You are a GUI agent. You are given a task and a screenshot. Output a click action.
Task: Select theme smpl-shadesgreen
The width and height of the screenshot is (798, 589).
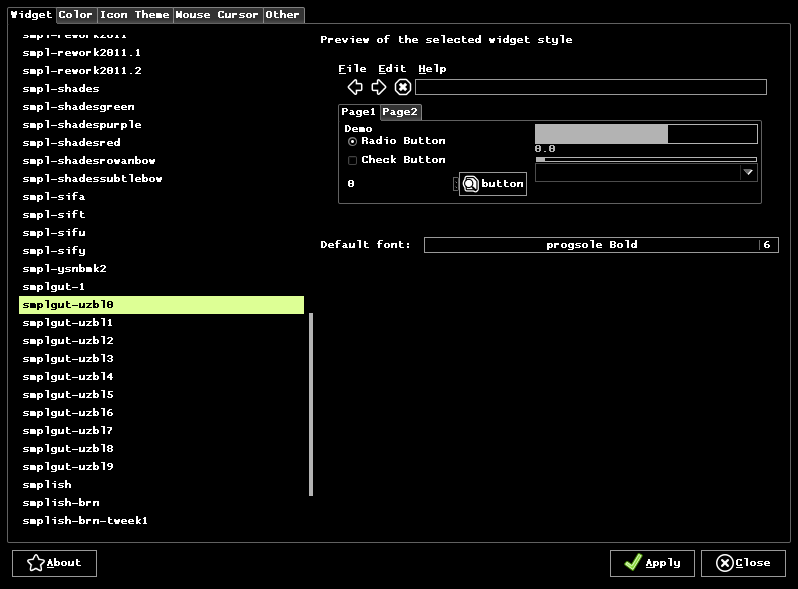(161, 107)
